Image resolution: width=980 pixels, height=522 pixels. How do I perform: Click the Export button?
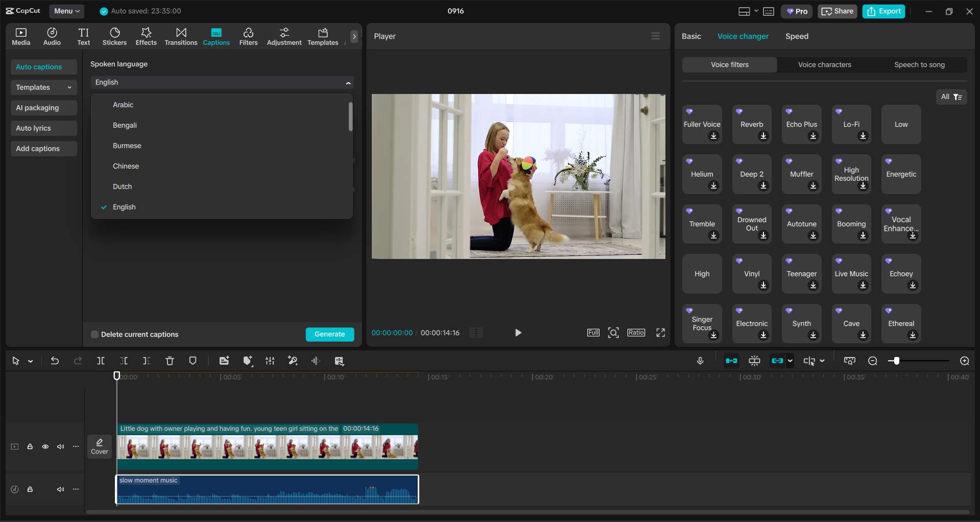883,11
